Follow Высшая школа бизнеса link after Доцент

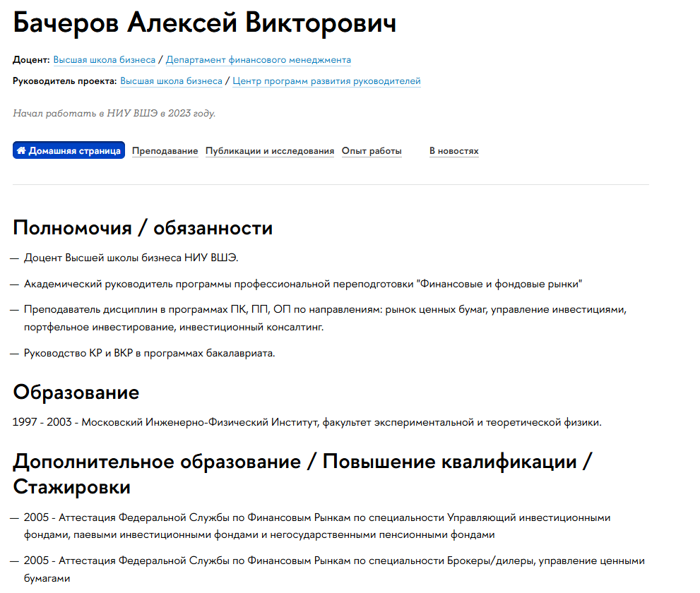click(104, 60)
